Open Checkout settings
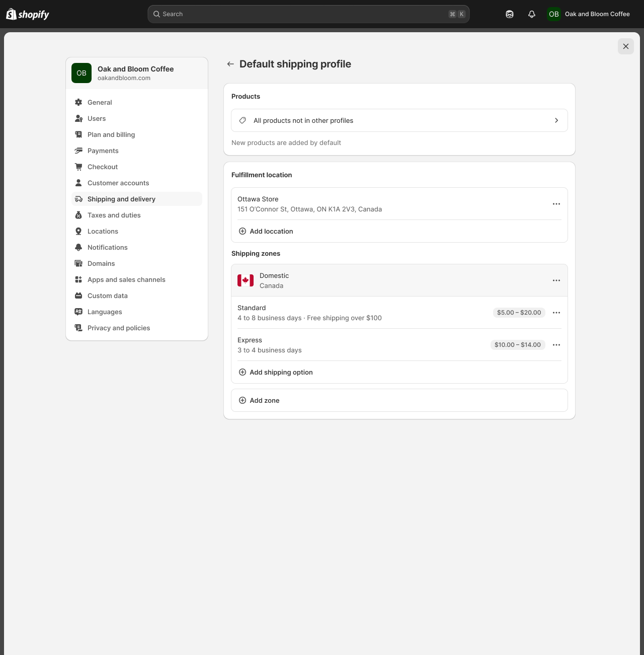This screenshot has height=655, width=644. tap(137, 167)
